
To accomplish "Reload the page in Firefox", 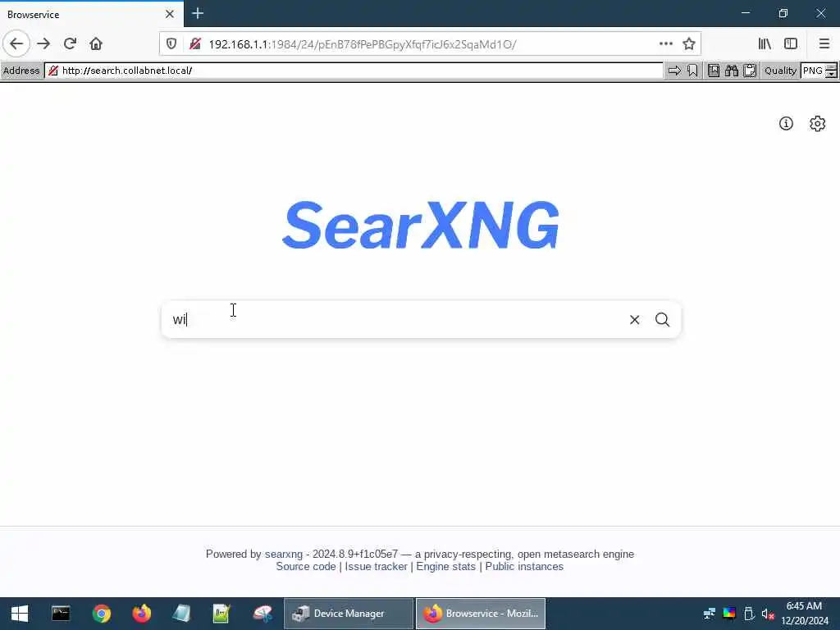I will [x=70, y=43].
